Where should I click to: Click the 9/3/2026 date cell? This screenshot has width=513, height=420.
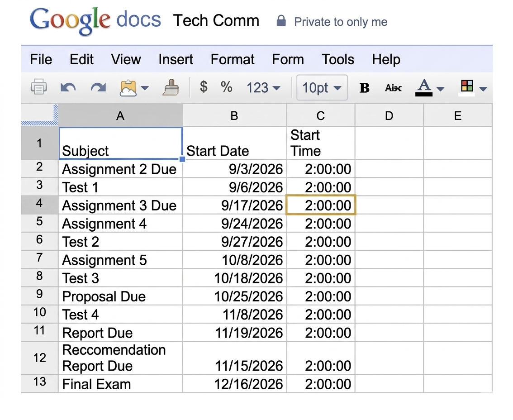point(235,169)
